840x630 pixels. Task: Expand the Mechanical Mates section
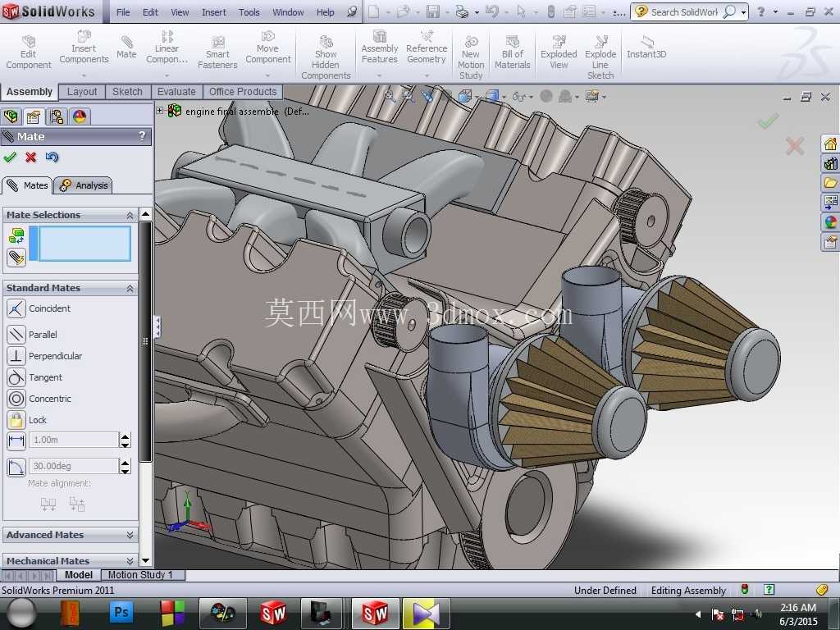pos(71,560)
